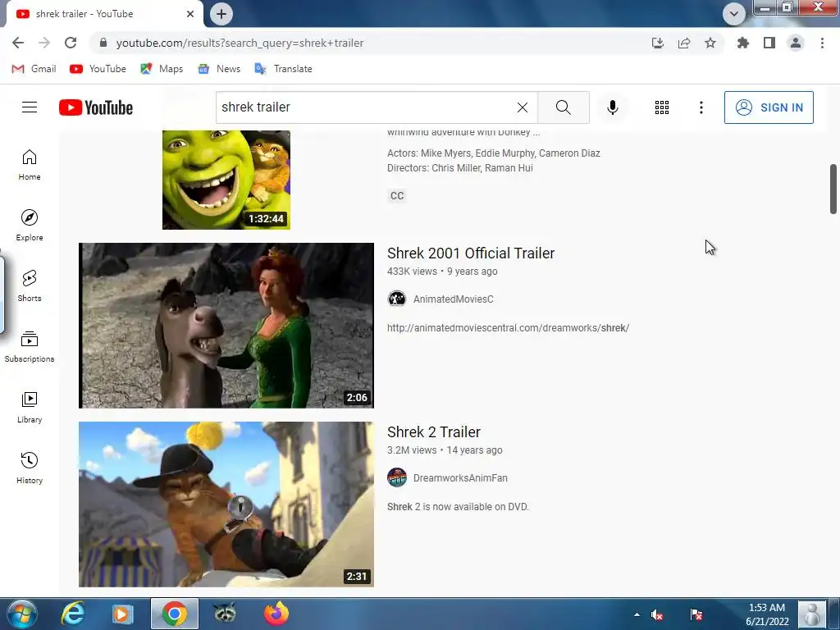Clear the search box with the X icon

pyautogui.click(x=523, y=107)
